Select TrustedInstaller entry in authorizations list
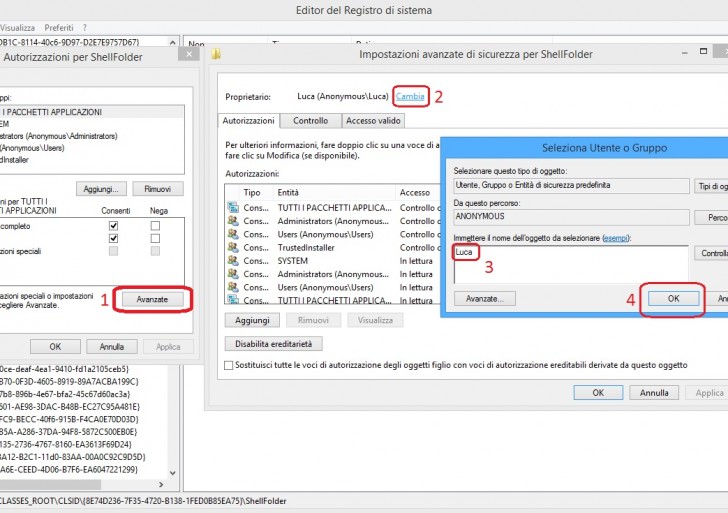 point(332,247)
